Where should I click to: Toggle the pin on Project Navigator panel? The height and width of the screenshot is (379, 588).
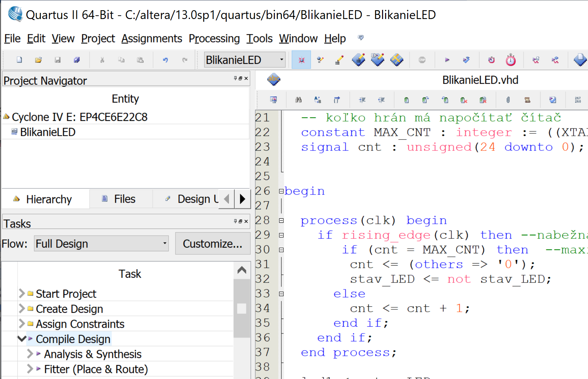point(235,78)
